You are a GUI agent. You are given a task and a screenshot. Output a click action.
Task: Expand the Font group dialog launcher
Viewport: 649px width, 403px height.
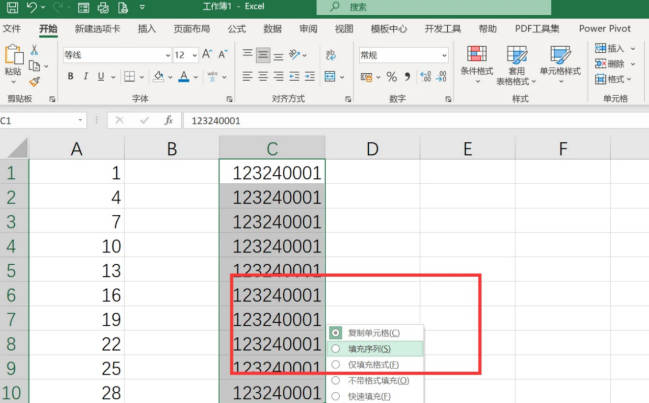point(229,99)
